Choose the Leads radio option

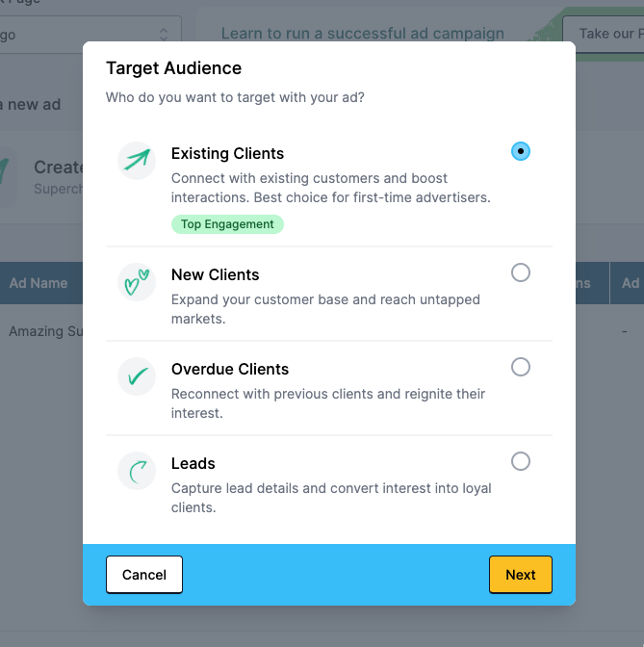(x=520, y=461)
